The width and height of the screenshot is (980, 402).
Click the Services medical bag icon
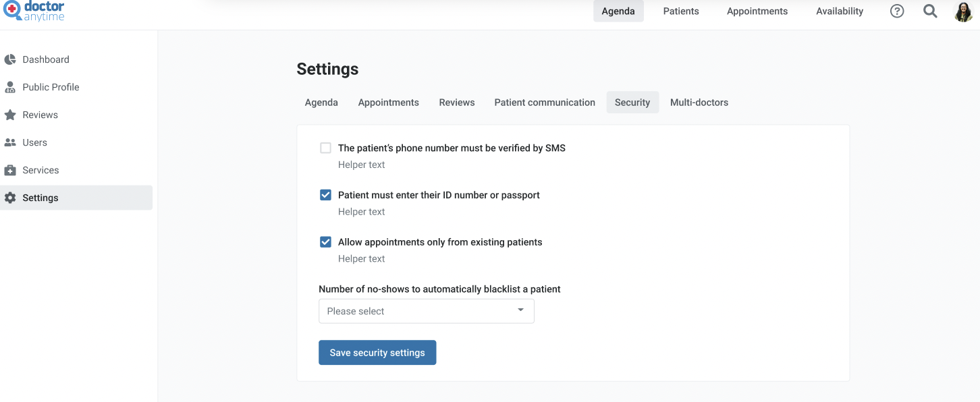(10, 170)
